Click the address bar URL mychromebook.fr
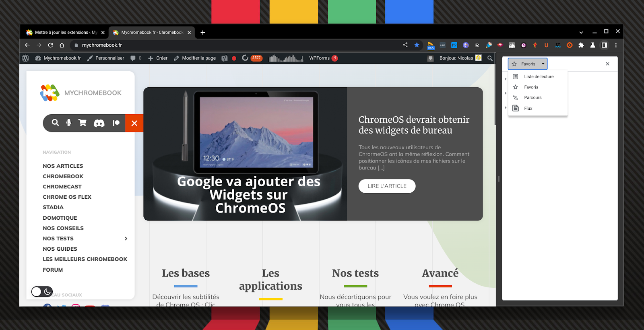This screenshot has height=330, width=644. tap(102, 45)
